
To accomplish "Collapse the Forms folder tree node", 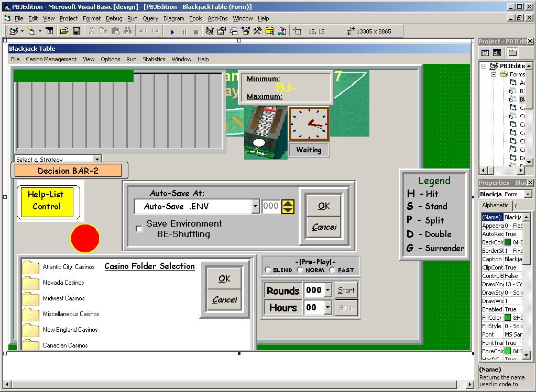I will [x=494, y=74].
